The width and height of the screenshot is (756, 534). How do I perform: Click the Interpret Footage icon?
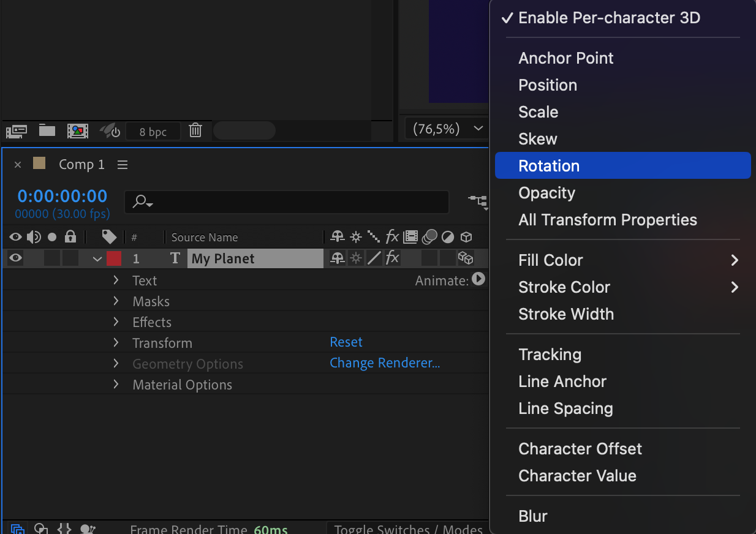17,130
